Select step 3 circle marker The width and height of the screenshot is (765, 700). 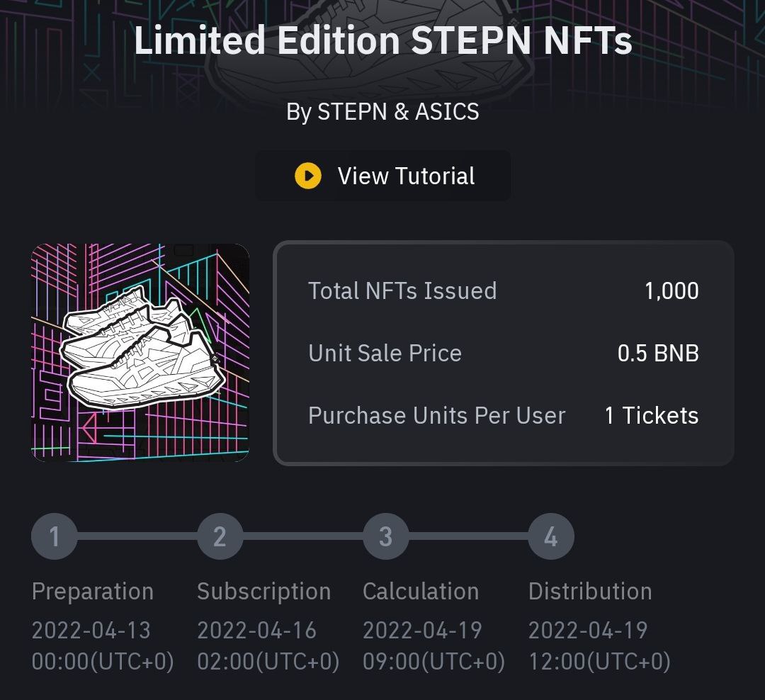pos(385,536)
